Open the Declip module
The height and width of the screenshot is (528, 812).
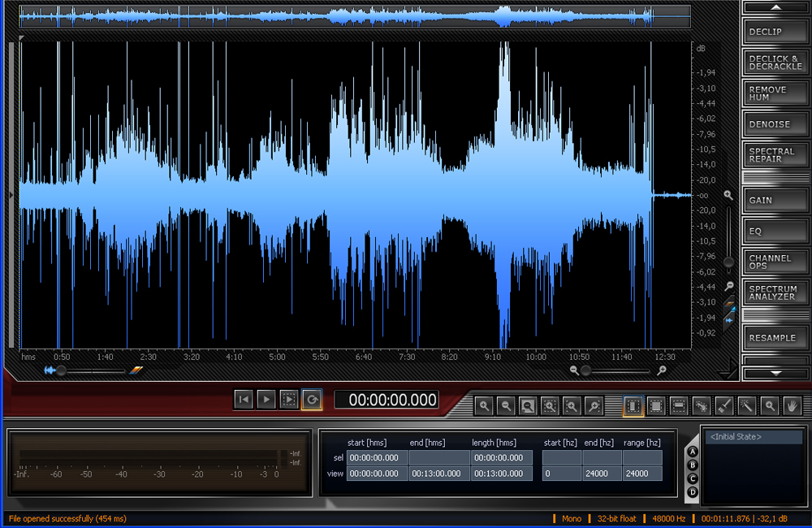click(x=775, y=32)
